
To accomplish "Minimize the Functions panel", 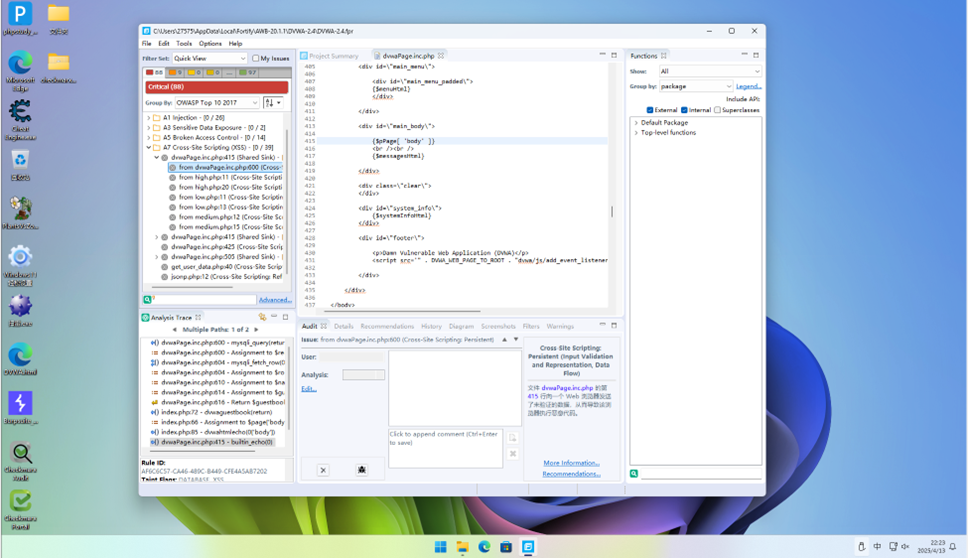I will pos(745,55).
